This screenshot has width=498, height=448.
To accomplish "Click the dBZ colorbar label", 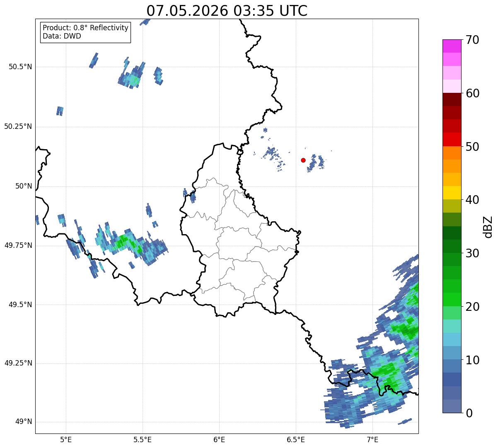I will click(x=488, y=226).
